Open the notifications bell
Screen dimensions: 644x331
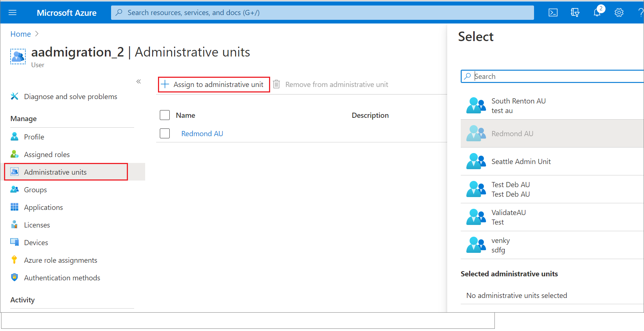click(597, 13)
